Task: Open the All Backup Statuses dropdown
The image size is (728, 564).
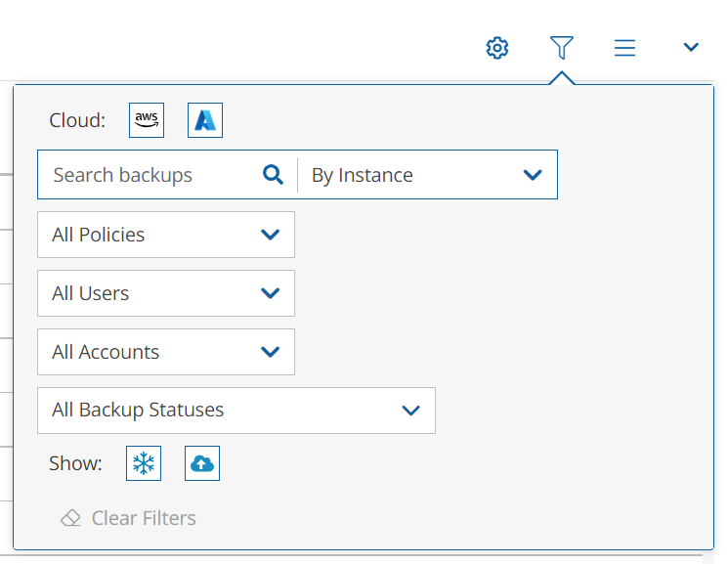Action: tap(236, 411)
